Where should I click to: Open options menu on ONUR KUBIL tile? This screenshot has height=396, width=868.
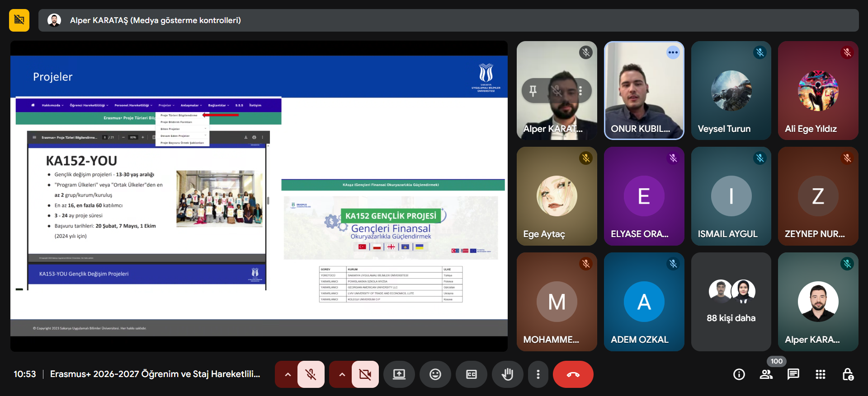[x=673, y=52]
